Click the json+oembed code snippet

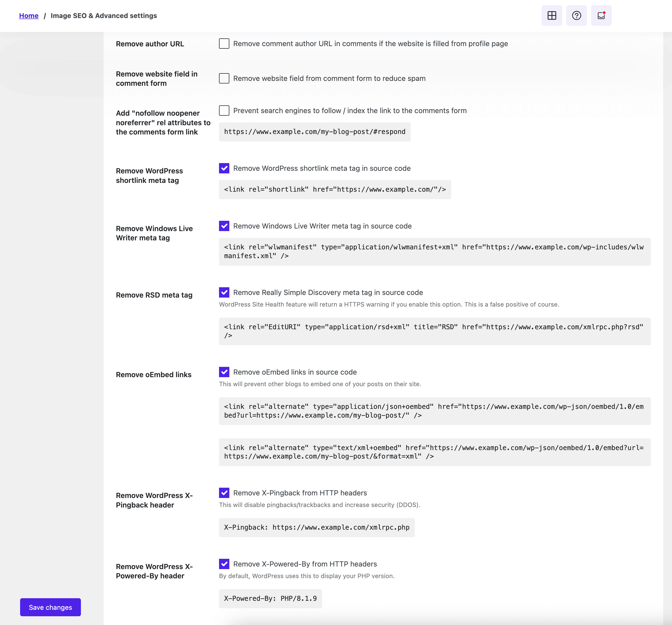435,411
